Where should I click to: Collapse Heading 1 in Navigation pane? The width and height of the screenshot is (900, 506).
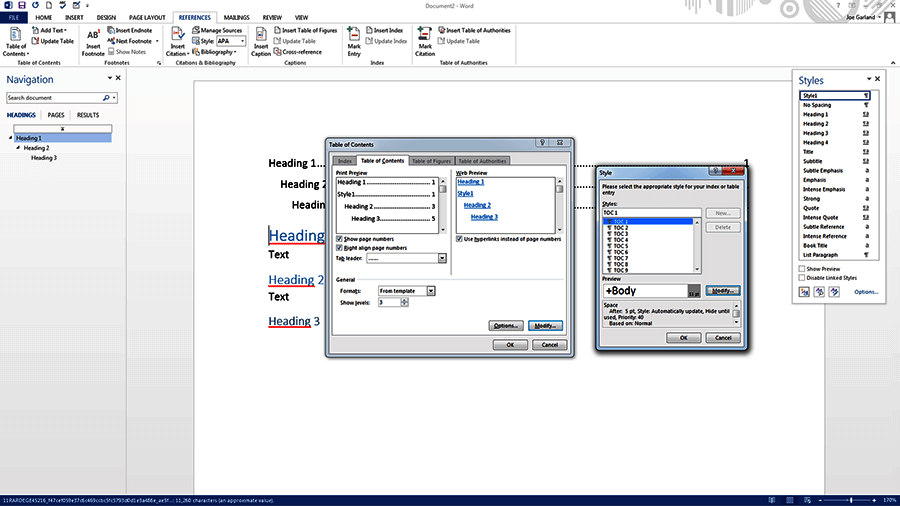coord(10,138)
